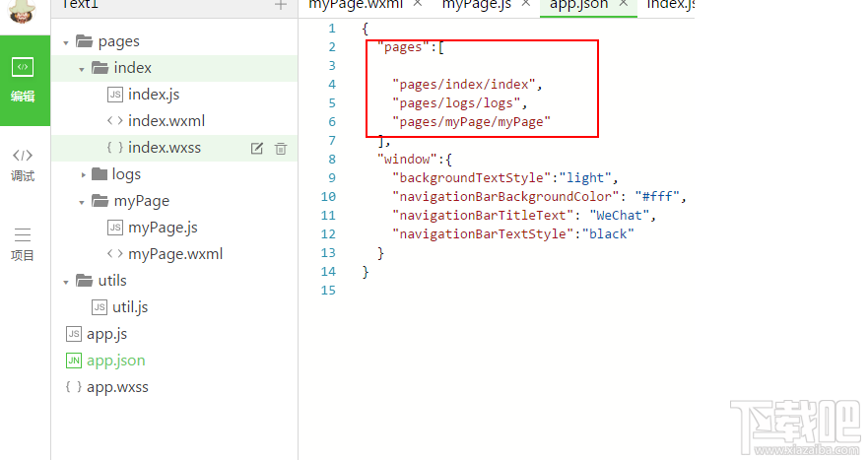Click the JS icon next to util.js

(100, 307)
